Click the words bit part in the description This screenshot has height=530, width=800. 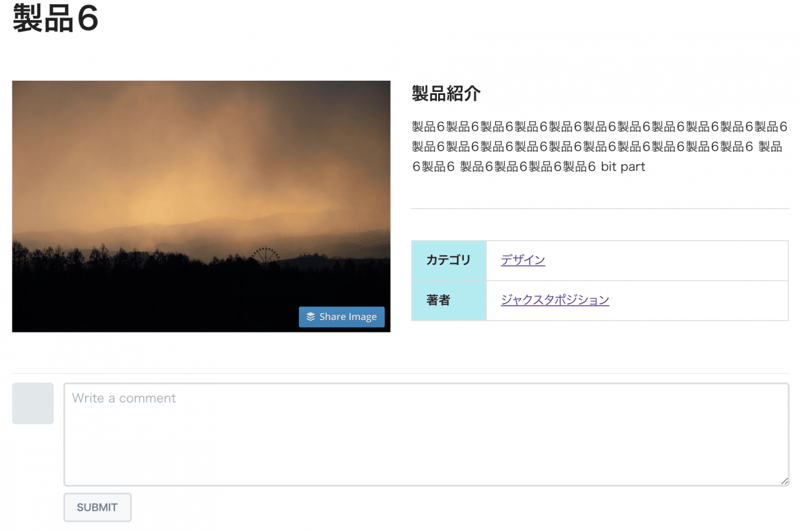622,167
